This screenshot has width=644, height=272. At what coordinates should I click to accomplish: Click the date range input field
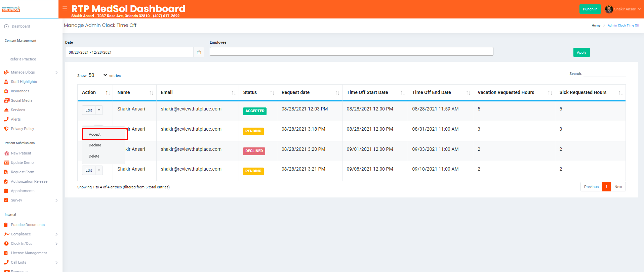(129, 52)
